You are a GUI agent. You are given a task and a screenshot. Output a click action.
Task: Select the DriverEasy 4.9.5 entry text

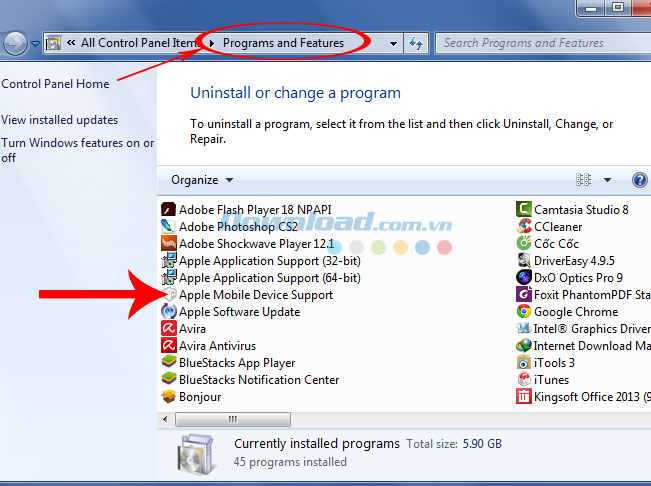tap(574, 261)
